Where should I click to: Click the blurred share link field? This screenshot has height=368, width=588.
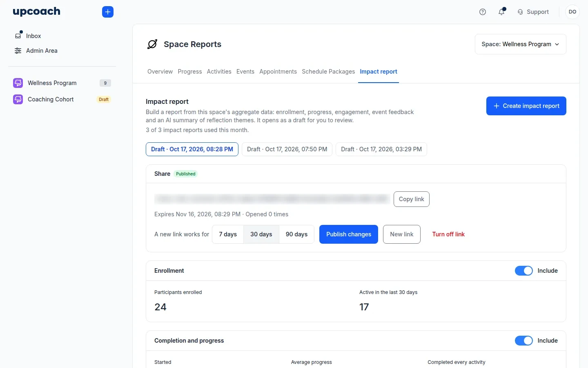tap(272, 199)
